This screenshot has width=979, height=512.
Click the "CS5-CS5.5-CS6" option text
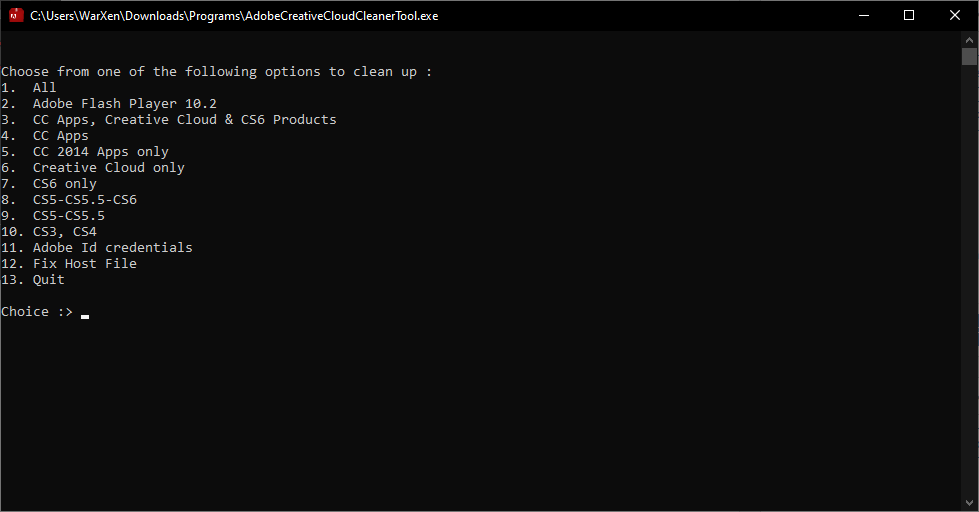pyautogui.click(x=84, y=200)
